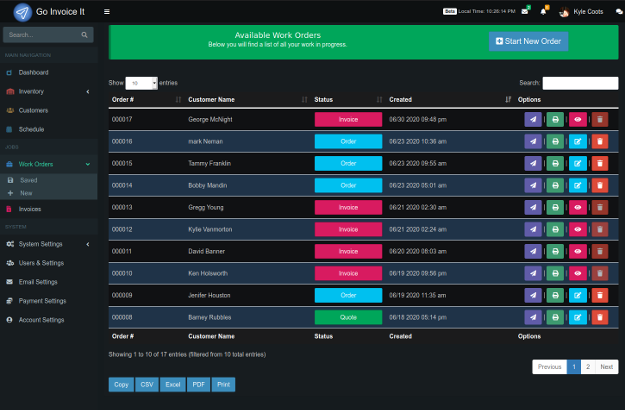Edit order 000015 with blue pencil icon
This screenshot has width=625, height=410.
pos(578,163)
